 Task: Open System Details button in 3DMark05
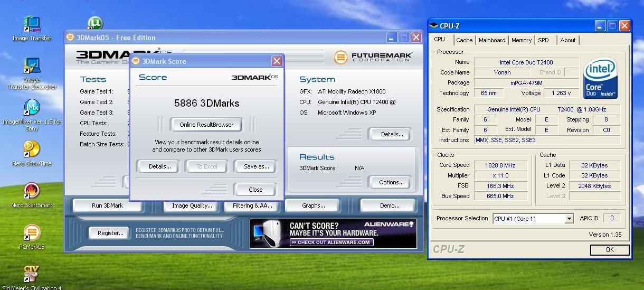tap(391, 134)
